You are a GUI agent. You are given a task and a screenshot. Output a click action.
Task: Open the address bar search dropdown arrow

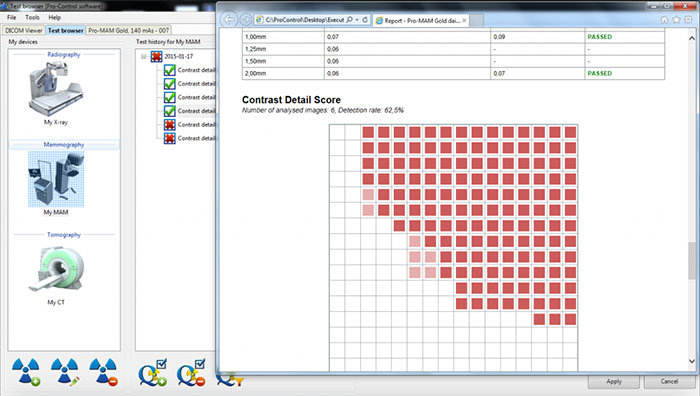tap(357, 20)
